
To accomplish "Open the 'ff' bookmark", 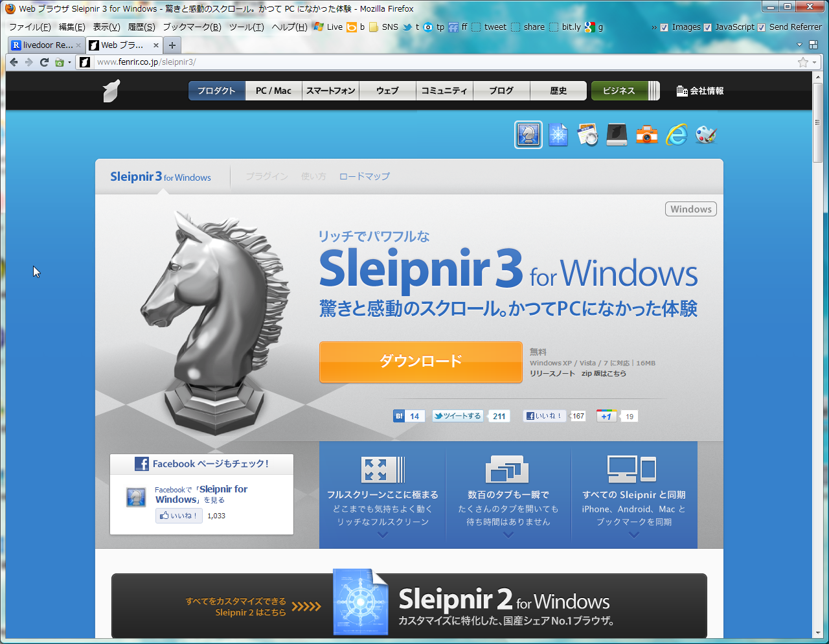I will coord(458,27).
